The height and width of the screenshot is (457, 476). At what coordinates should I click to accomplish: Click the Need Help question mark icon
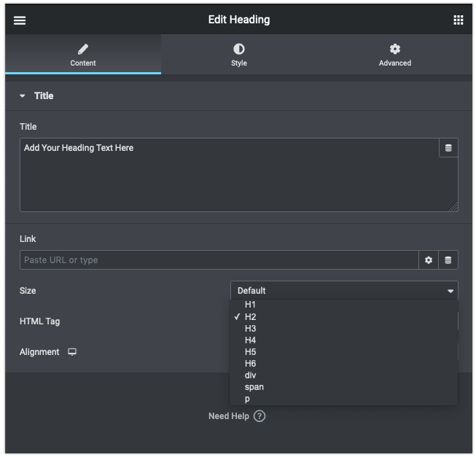pyautogui.click(x=260, y=416)
